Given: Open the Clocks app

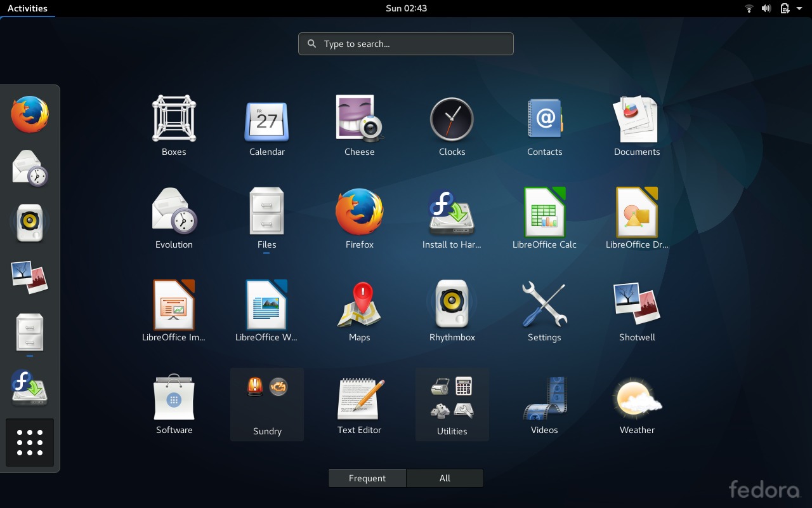Looking at the screenshot, I should 452,119.
